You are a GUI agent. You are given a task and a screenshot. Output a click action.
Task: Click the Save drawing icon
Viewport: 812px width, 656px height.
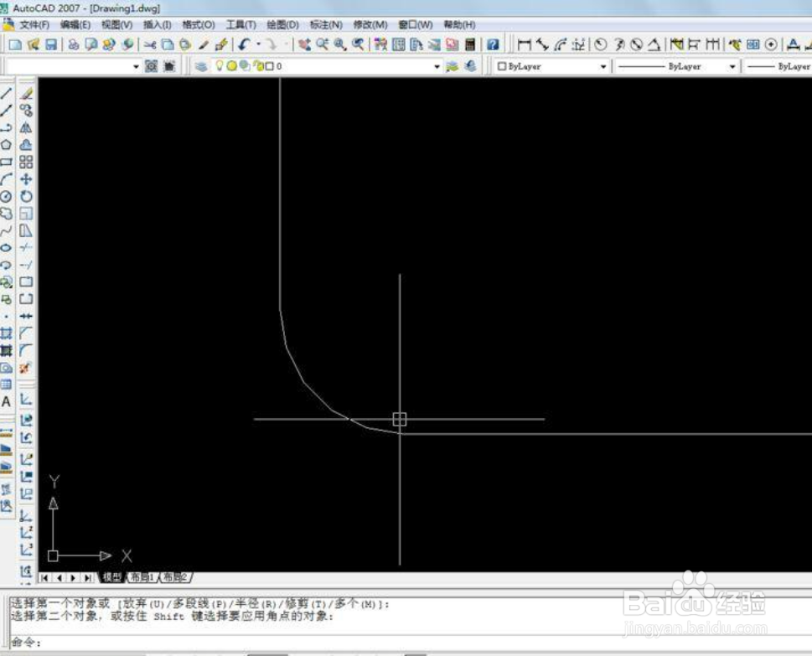click(x=51, y=44)
